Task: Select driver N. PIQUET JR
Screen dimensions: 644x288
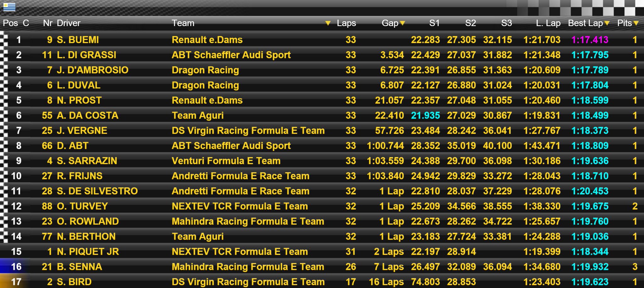Action: (x=88, y=252)
